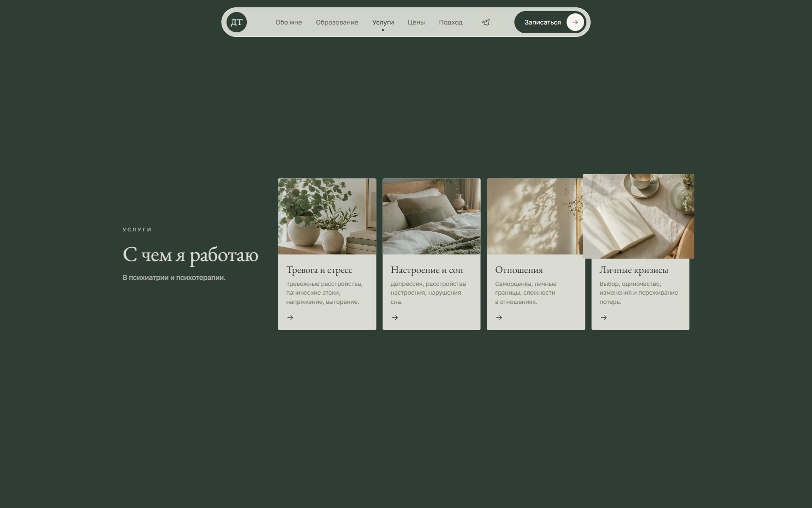Open the Цены nav item
812x508 pixels.
416,22
